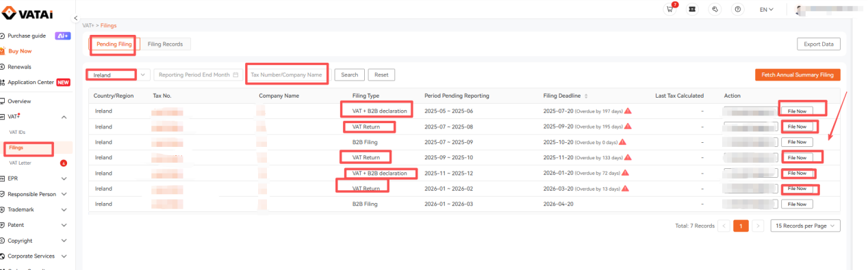The image size is (868, 270).
Task: Click the AI+ badge beside Purchase guide
Action: pos(63,36)
